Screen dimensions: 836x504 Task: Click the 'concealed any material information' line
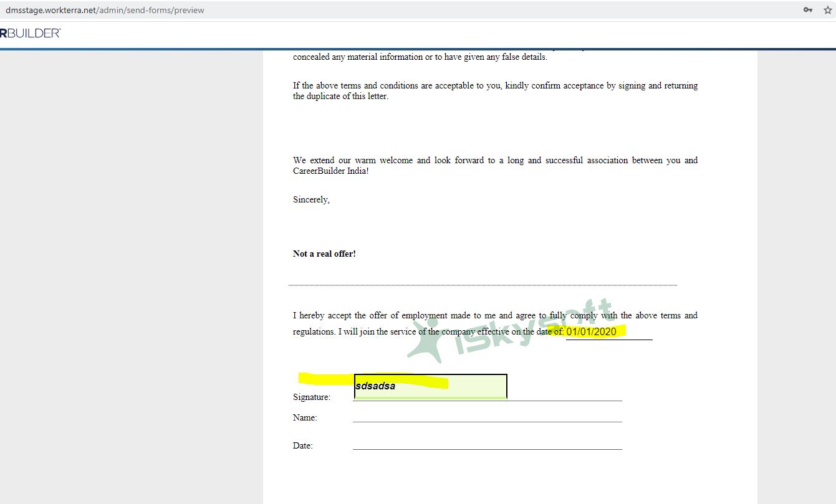point(420,57)
